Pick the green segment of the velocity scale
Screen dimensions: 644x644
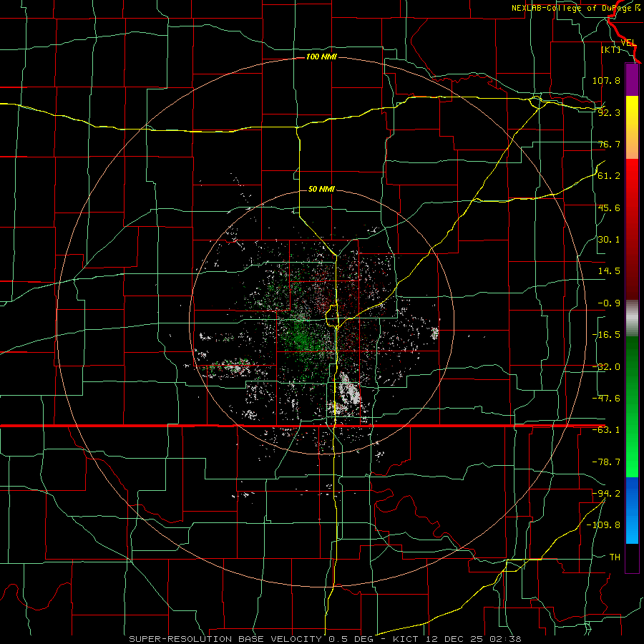click(x=632, y=406)
